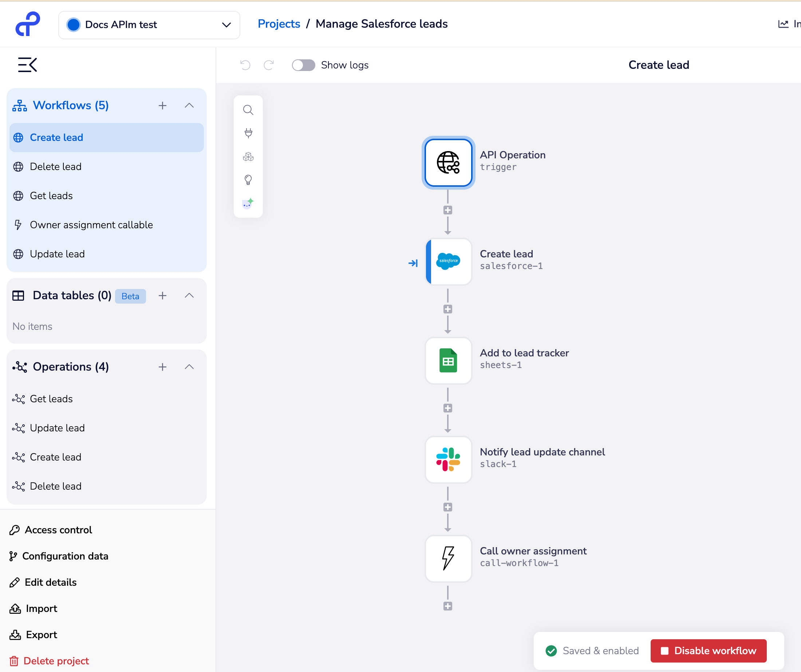The image size is (801, 672).
Task: Open the Get leads operation
Action: pos(51,399)
